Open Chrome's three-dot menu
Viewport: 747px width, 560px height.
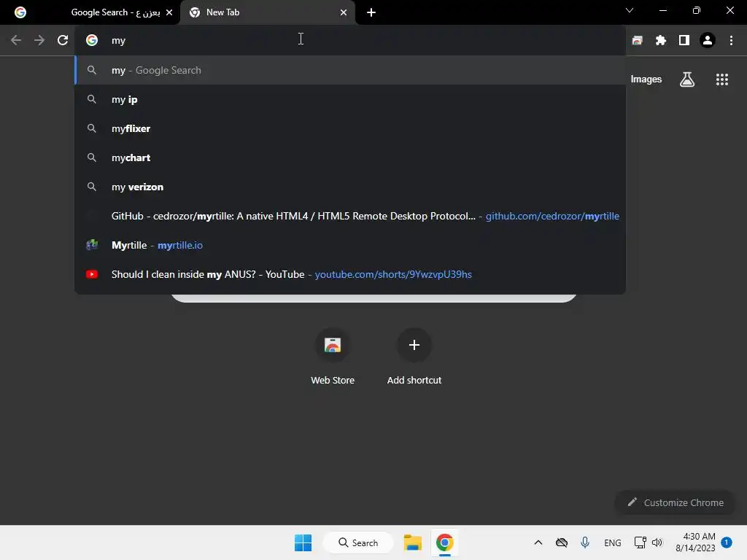731,41
